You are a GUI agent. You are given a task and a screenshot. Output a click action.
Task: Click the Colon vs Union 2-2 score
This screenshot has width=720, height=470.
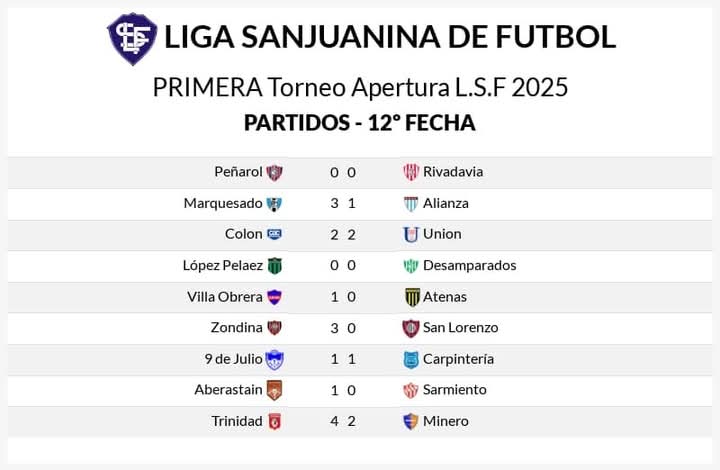(x=343, y=235)
